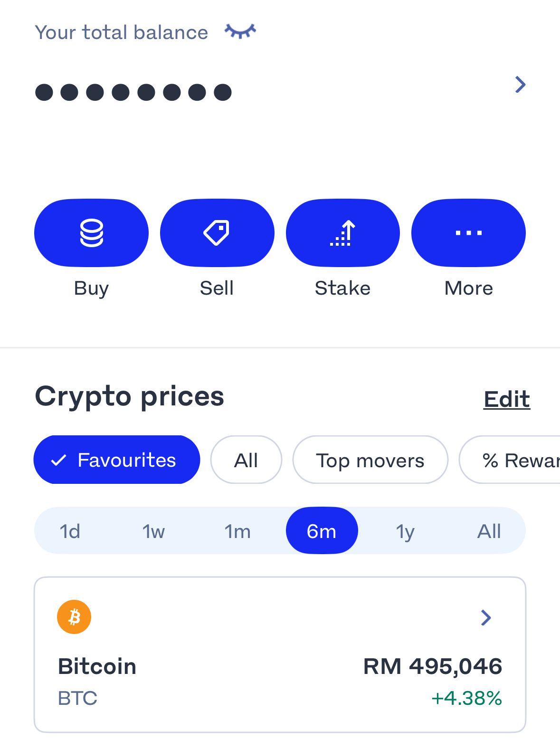Image resolution: width=560 pixels, height=740 pixels.
Task: Select the 6m time range
Action: [322, 531]
